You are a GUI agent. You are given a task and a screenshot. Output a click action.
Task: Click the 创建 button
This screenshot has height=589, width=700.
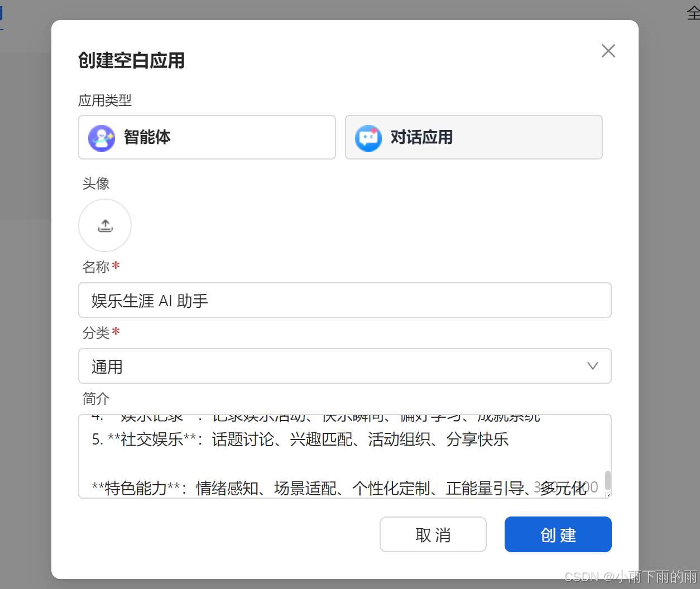pos(558,534)
